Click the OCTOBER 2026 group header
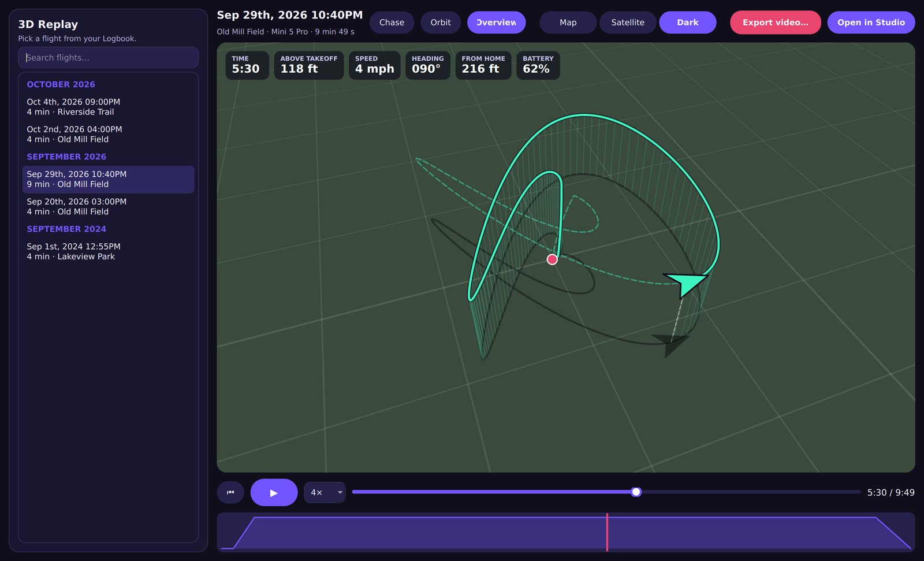The width and height of the screenshot is (924, 561). coord(61,84)
